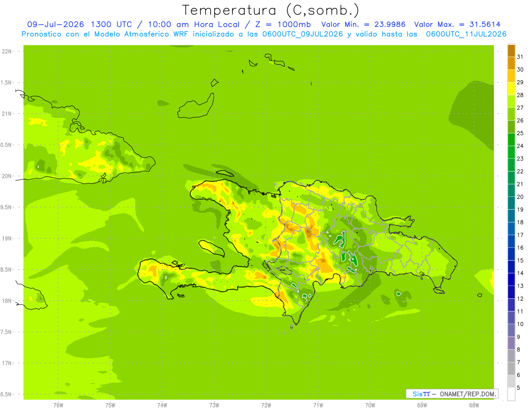Image resolution: width=532 pixels, height=411 pixels.
Task: Click the legend value "25"
Action: pyautogui.click(x=520, y=133)
